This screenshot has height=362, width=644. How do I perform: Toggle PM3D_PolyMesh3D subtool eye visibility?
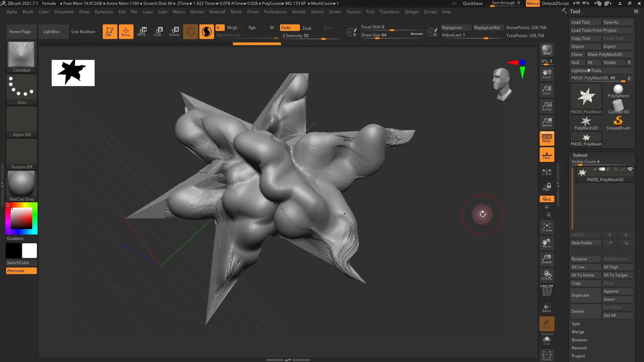point(630,169)
